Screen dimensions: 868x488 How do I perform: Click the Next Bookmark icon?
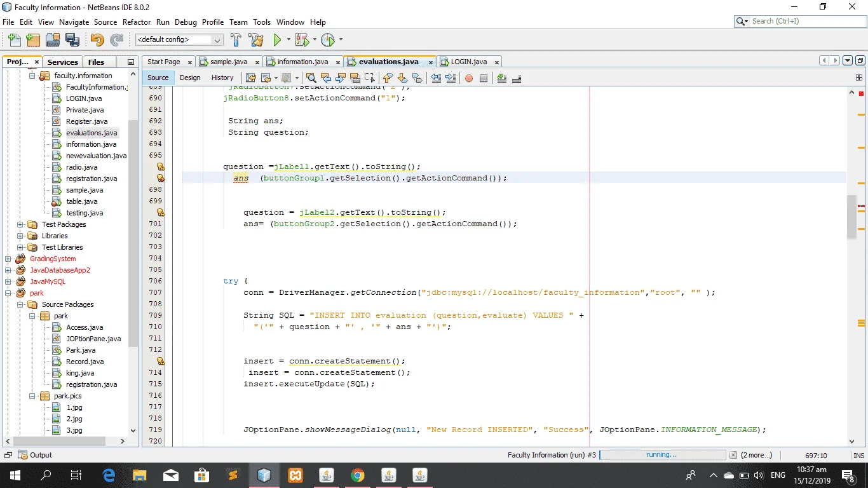402,78
